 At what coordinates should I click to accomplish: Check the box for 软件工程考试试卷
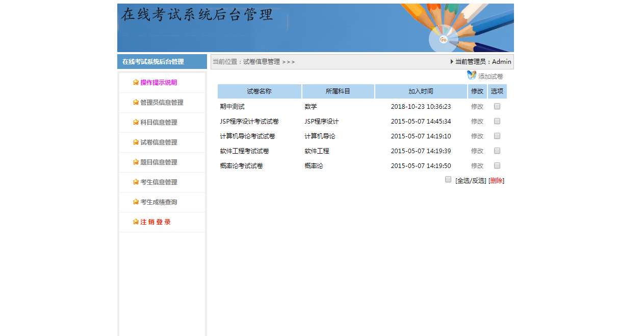[x=497, y=151]
